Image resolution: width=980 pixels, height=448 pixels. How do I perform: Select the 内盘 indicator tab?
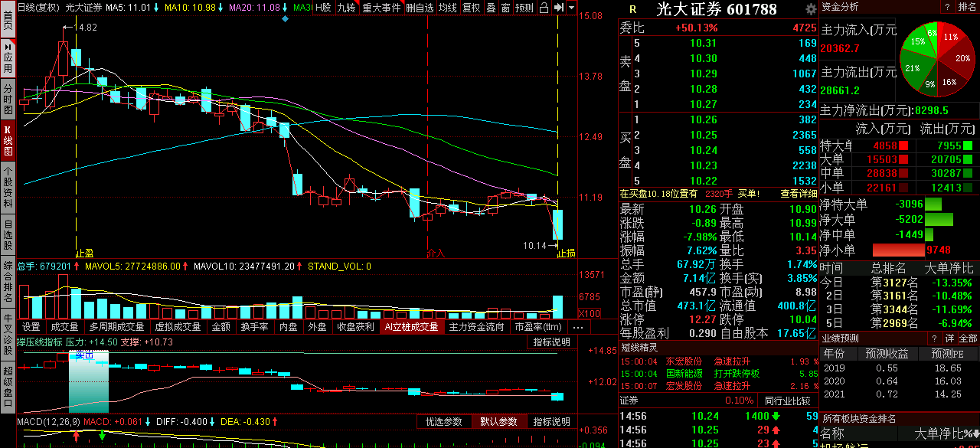point(288,327)
